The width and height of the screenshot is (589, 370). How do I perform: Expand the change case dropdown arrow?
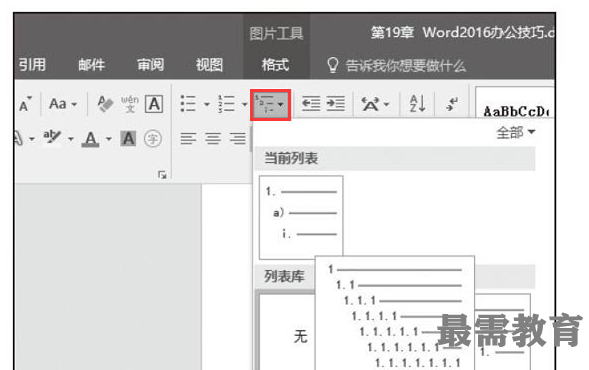point(74,104)
